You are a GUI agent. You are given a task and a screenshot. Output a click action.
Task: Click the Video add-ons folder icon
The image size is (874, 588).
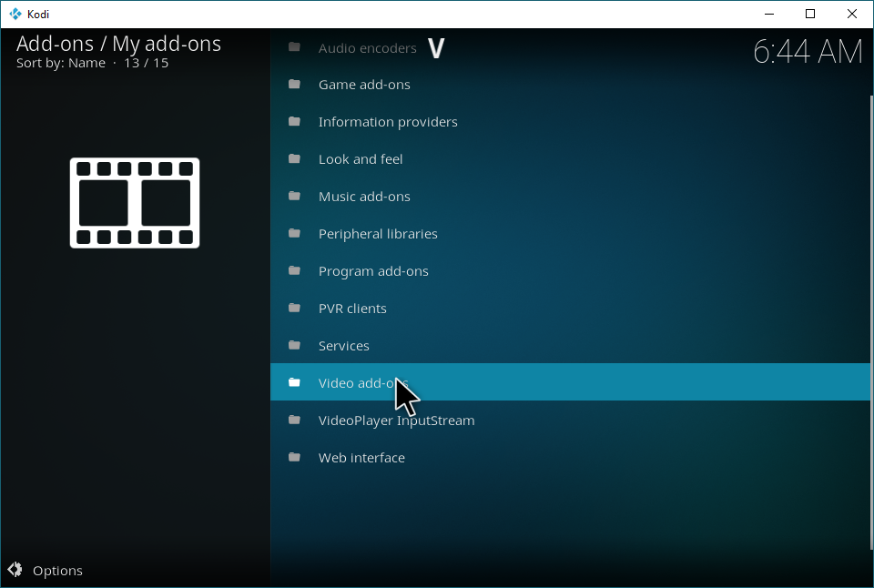point(294,382)
